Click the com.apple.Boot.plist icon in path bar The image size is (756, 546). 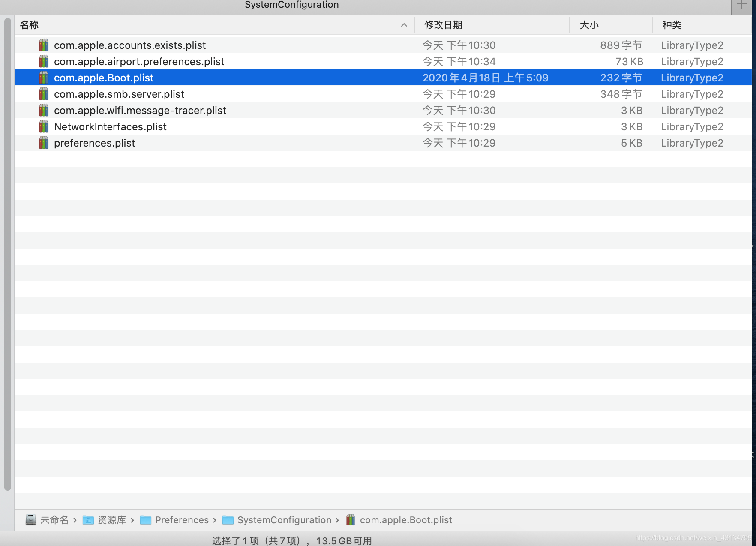click(x=351, y=520)
